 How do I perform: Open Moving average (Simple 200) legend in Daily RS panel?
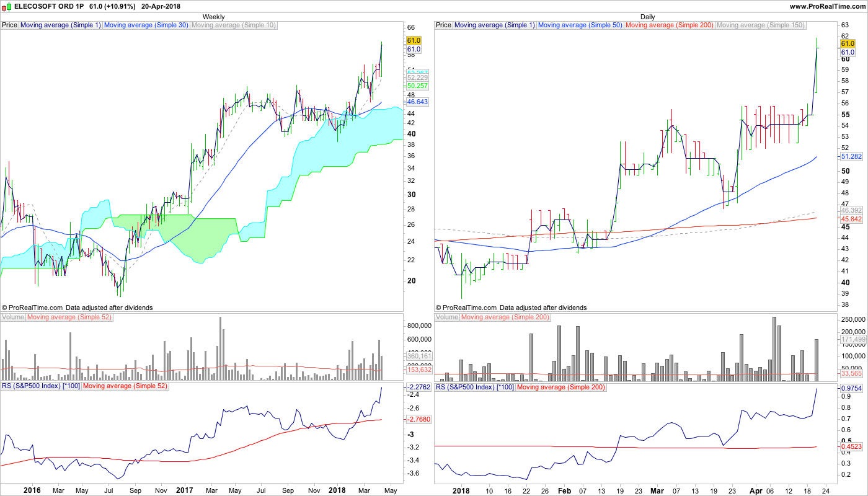[x=560, y=387]
